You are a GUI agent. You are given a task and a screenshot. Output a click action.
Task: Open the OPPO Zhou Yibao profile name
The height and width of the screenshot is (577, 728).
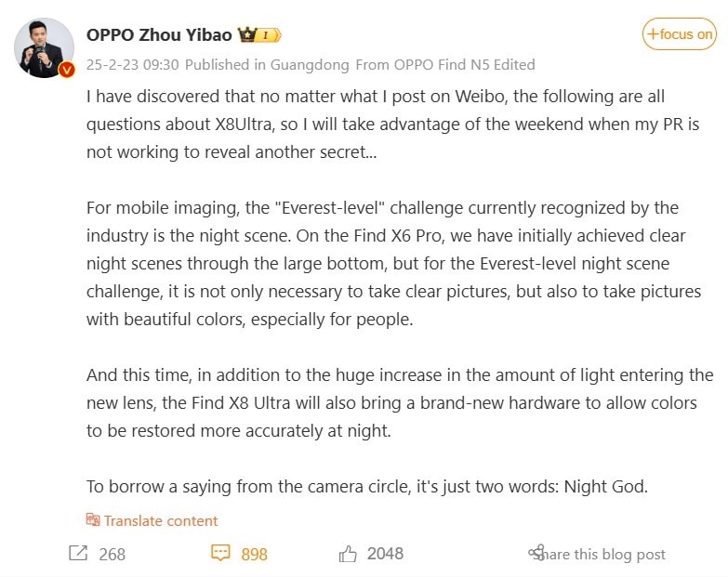coord(159,34)
